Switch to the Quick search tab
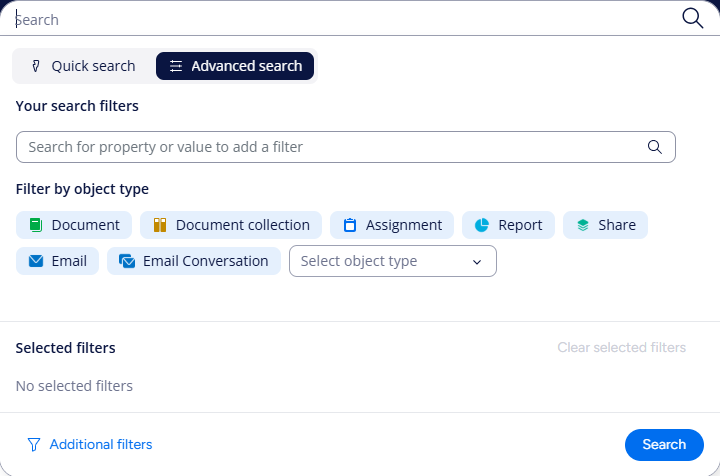 click(83, 66)
